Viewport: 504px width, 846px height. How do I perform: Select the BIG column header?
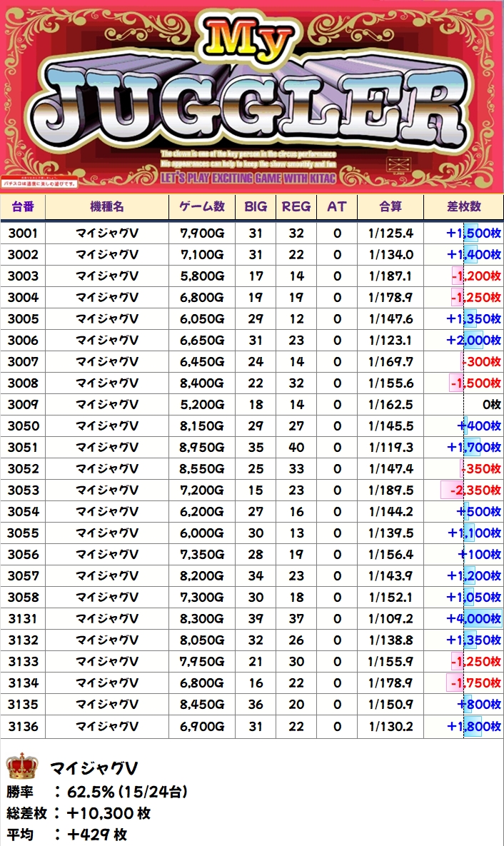(256, 207)
